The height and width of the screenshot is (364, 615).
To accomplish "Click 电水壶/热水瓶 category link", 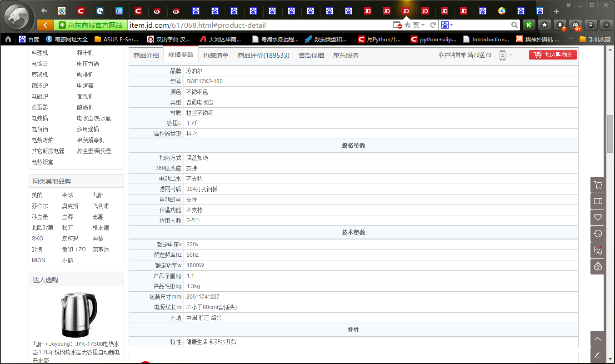I will click(94, 118).
